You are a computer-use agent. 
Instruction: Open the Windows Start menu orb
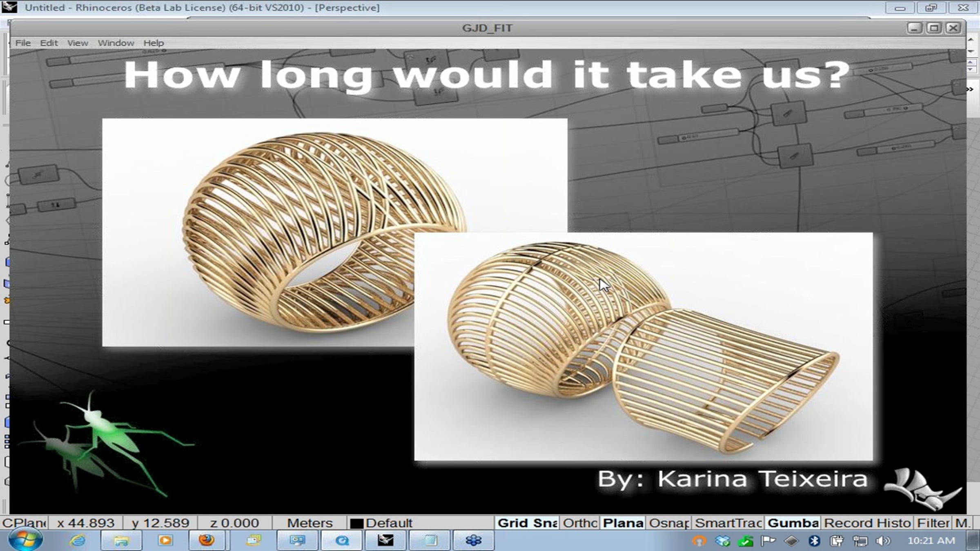[25, 540]
